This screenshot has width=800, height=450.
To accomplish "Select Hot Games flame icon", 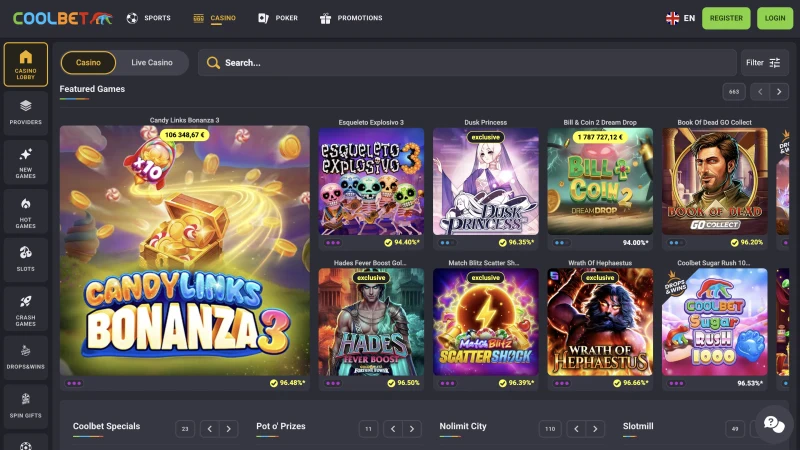I will (25, 211).
